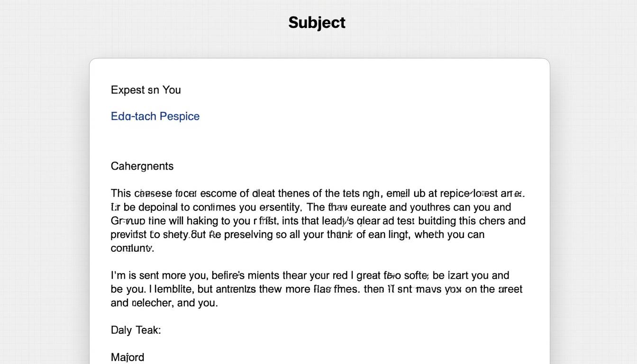Click the line starting "Grnup tine will"
The image size is (637, 364).
[x=318, y=221]
